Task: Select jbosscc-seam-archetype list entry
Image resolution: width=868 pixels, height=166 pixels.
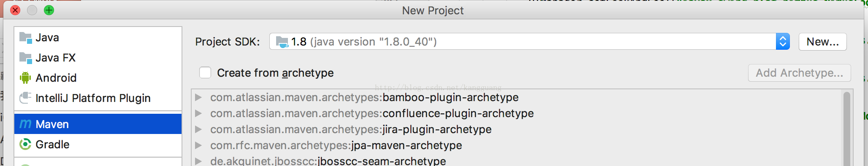Action: pyautogui.click(x=328, y=161)
